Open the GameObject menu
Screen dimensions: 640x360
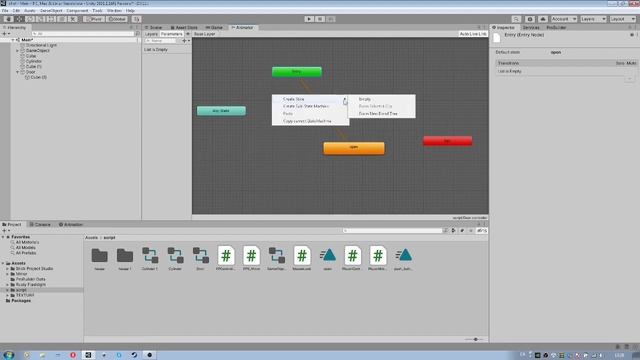pyautogui.click(x=51, y=11)
